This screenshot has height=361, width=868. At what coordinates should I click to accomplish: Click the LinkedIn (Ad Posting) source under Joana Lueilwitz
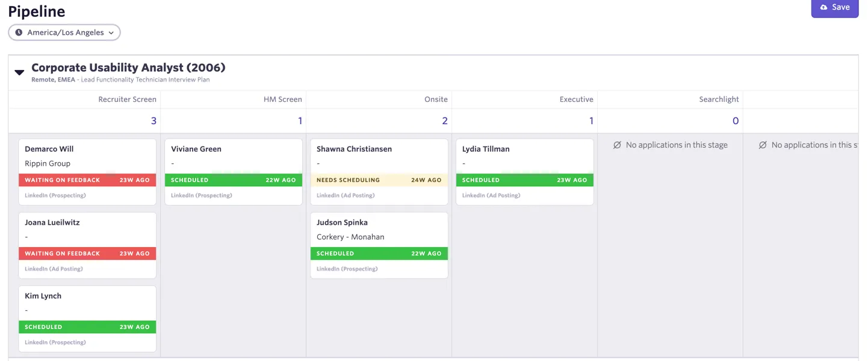pyautogui.click(x=54, y=269)
